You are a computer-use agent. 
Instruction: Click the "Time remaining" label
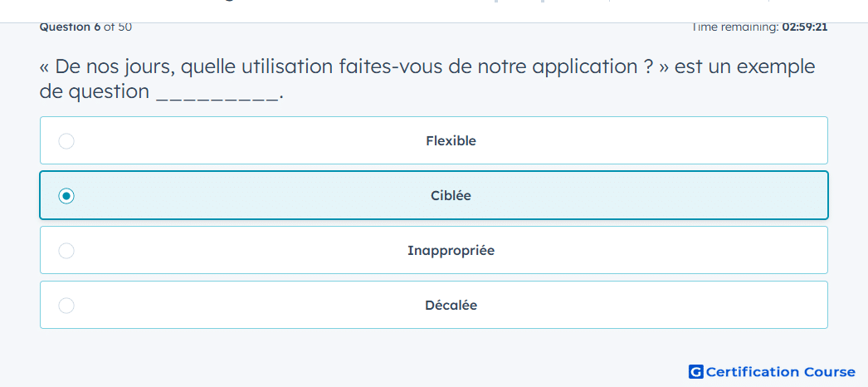(735, 27)
